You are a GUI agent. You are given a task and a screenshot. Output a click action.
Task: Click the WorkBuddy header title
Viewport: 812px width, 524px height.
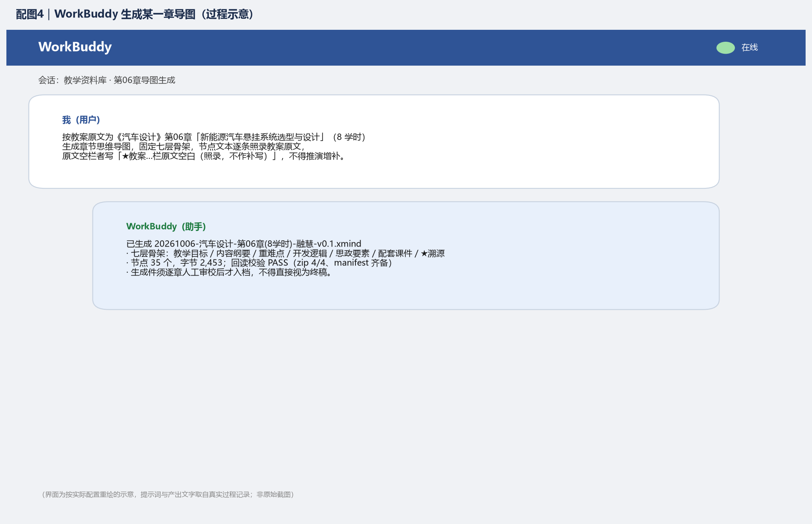pyautogui.click(x=75, y=47)
